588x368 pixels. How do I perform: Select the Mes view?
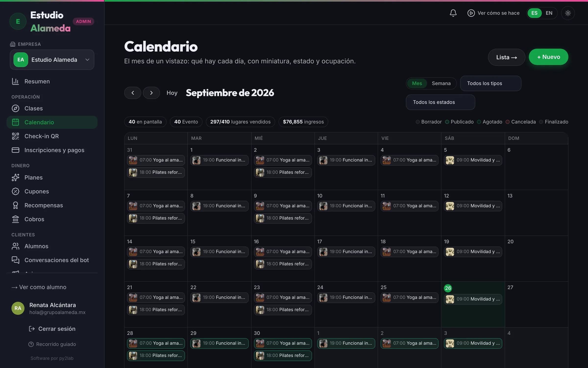(x=417, y=83)
